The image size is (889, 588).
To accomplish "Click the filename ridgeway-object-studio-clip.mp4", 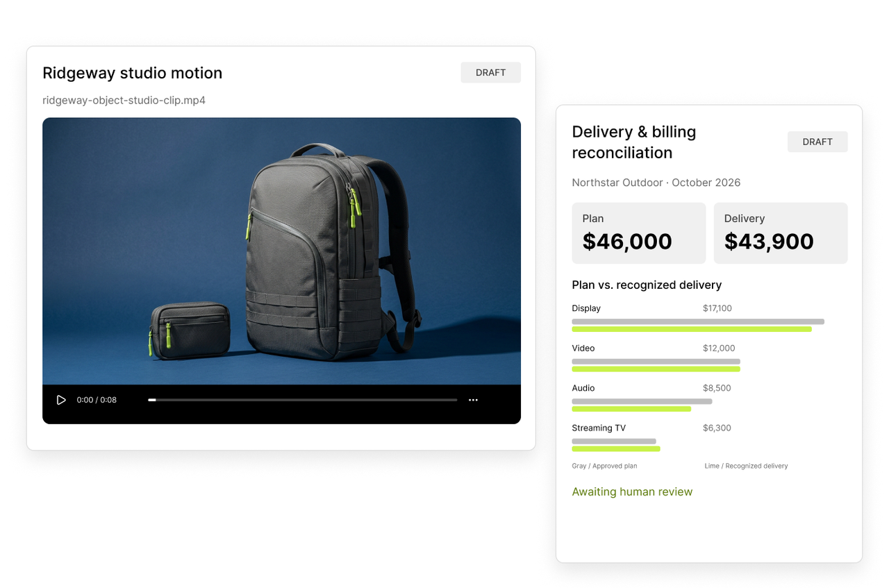I will tap(124, 100).
